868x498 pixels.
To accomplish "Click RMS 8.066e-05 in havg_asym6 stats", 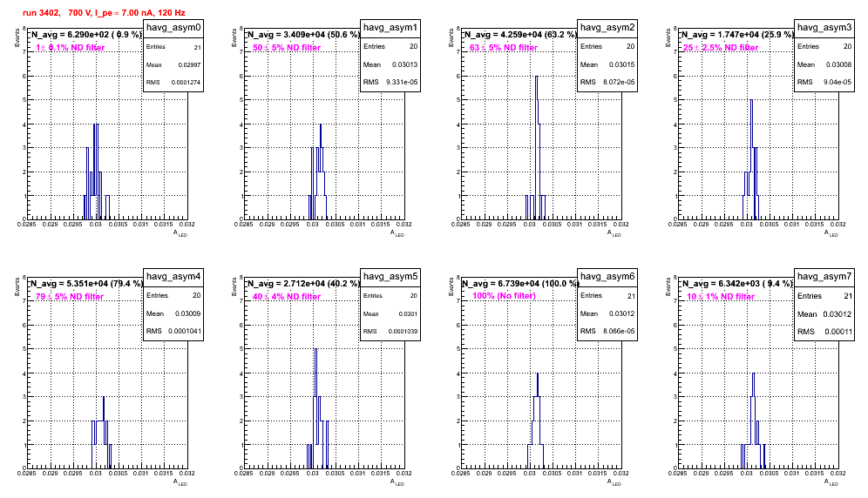I will point(607,332).
